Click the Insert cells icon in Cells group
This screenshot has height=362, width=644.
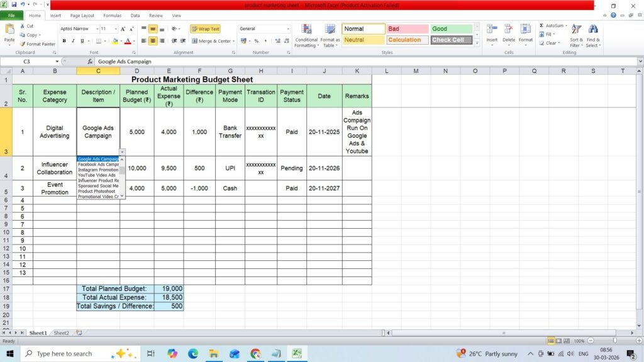click(492, 30)
